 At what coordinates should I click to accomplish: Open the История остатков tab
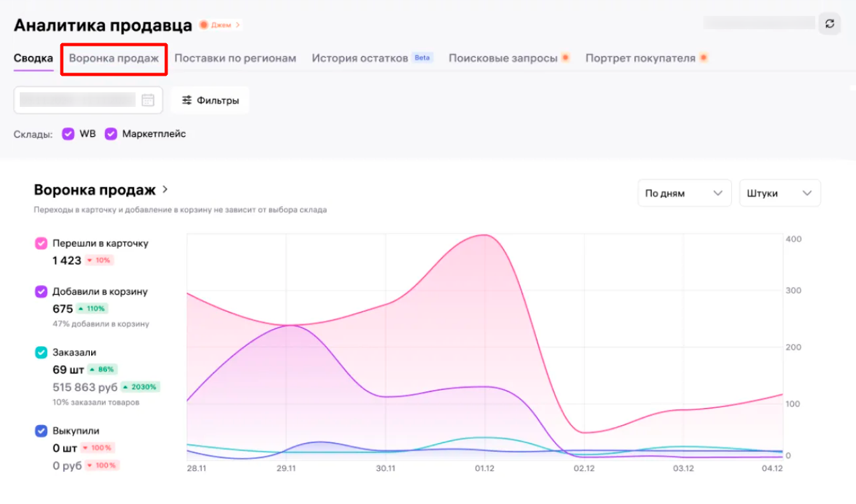(x=360, y=59)
